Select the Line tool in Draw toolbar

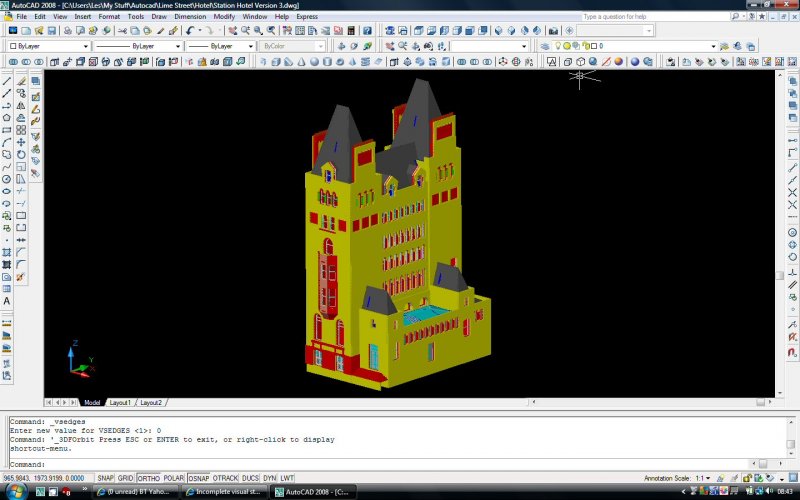click(7, 81)
